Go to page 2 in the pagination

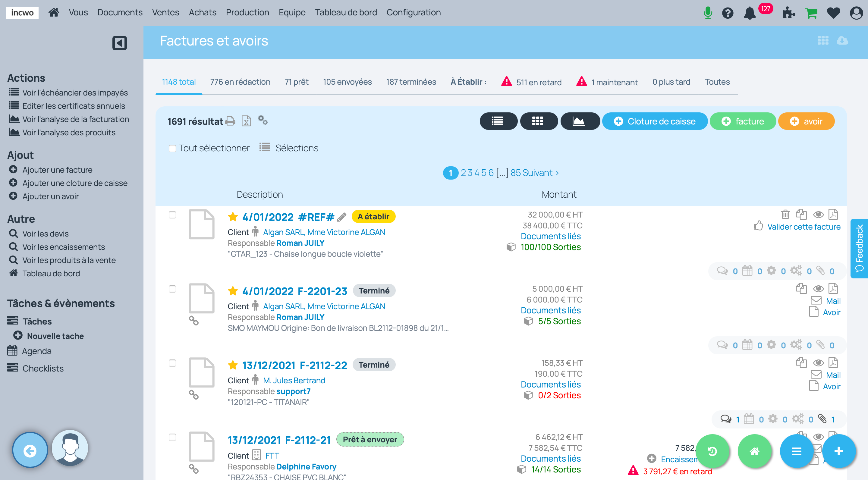464,172
